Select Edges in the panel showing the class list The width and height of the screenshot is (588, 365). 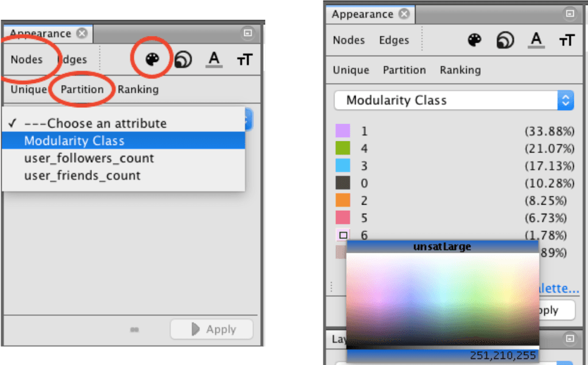click(394, 40)
